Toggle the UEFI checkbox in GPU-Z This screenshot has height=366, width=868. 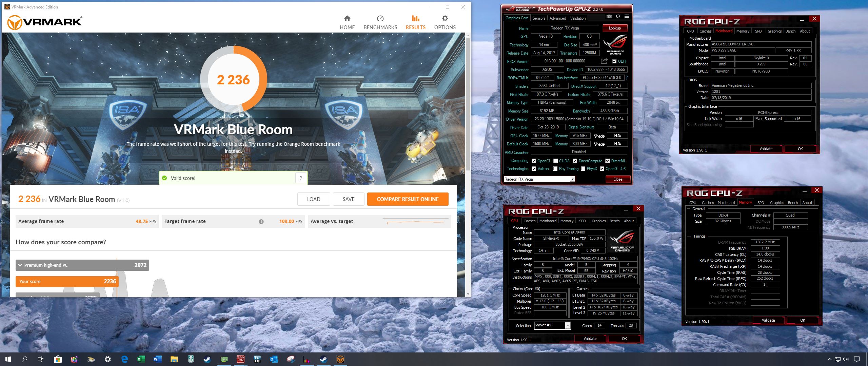614,61
